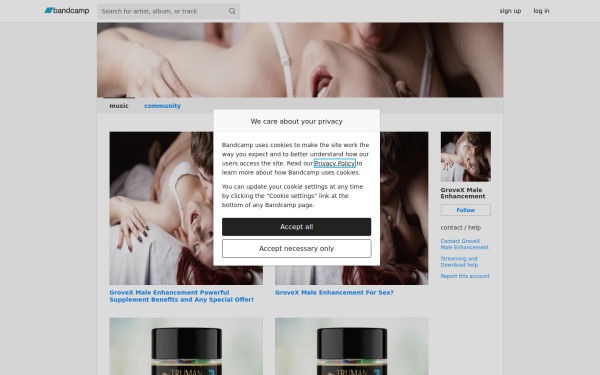
Task: Open the Privacy Policy link
Action: (335, 163)
